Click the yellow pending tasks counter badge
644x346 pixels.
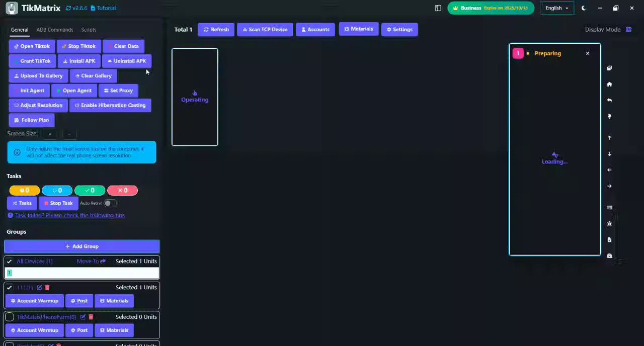tap(24, 191)
